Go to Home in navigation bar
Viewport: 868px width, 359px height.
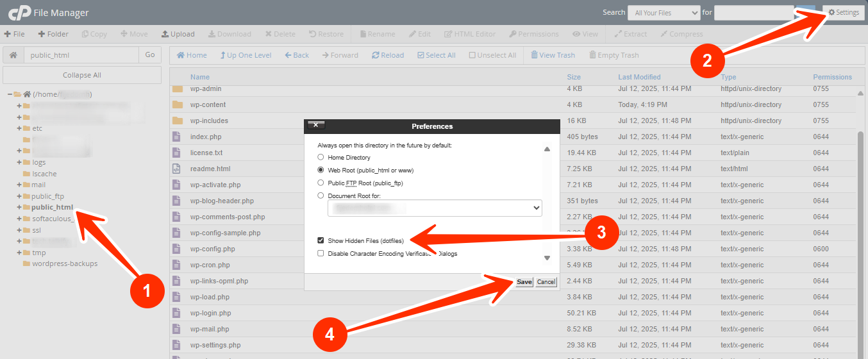coord(192,55)
